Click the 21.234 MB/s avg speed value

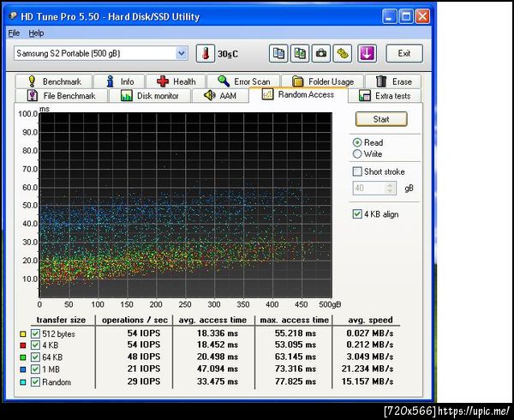368,369
